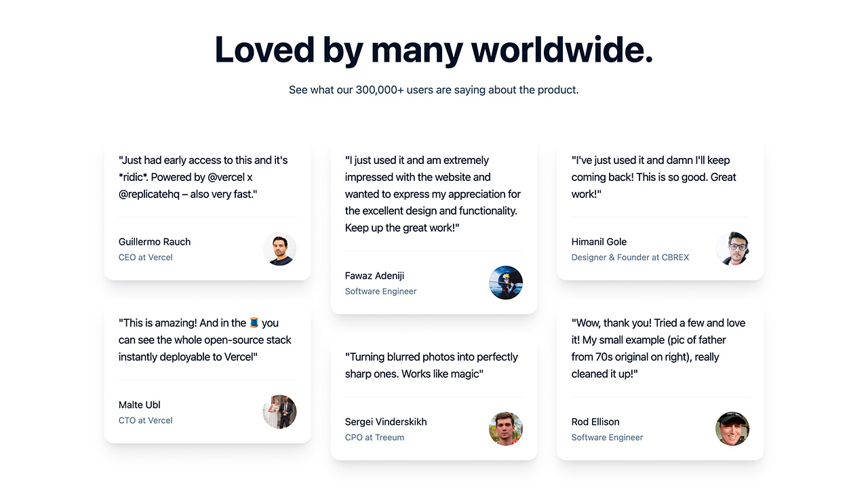Click Guillermo Rauch's avatar photo
The width and height of the screenshot is (868, 488).
pyautogui.click(x=279, y=249)
